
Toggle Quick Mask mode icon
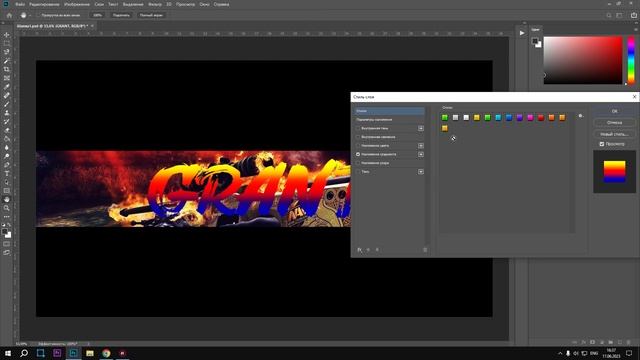click(x=7, y=244)
